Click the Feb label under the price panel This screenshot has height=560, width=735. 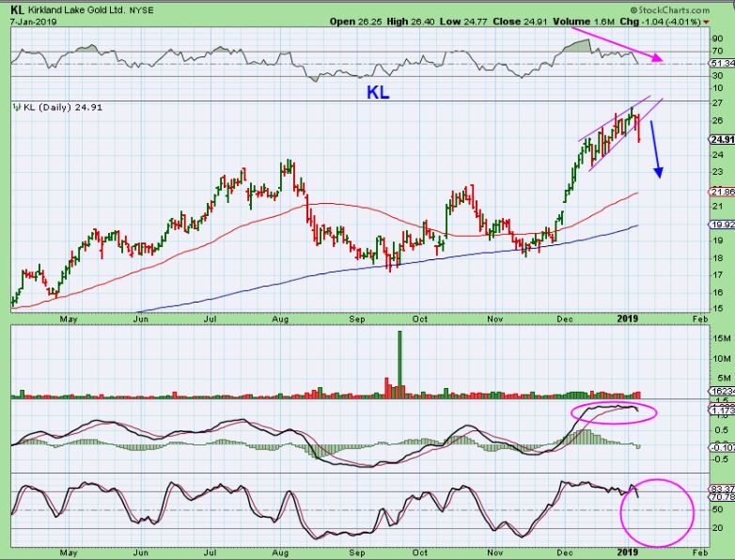click(700, 319)
